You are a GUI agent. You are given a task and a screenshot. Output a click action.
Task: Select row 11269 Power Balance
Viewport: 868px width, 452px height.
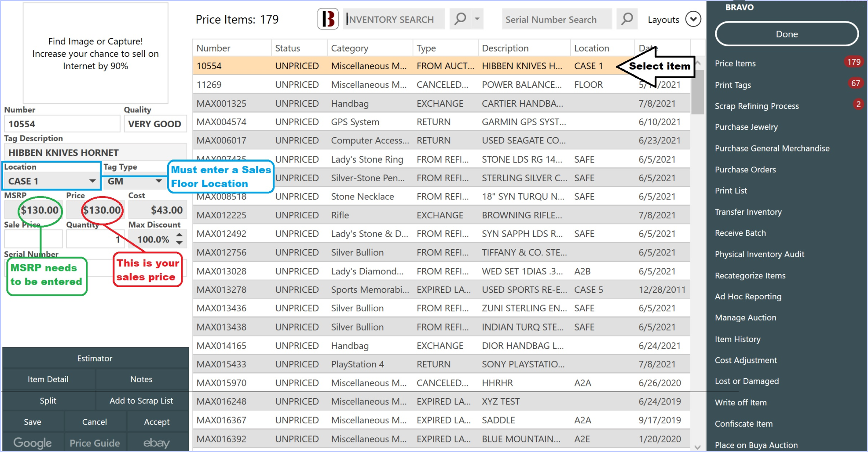point(441,85)
